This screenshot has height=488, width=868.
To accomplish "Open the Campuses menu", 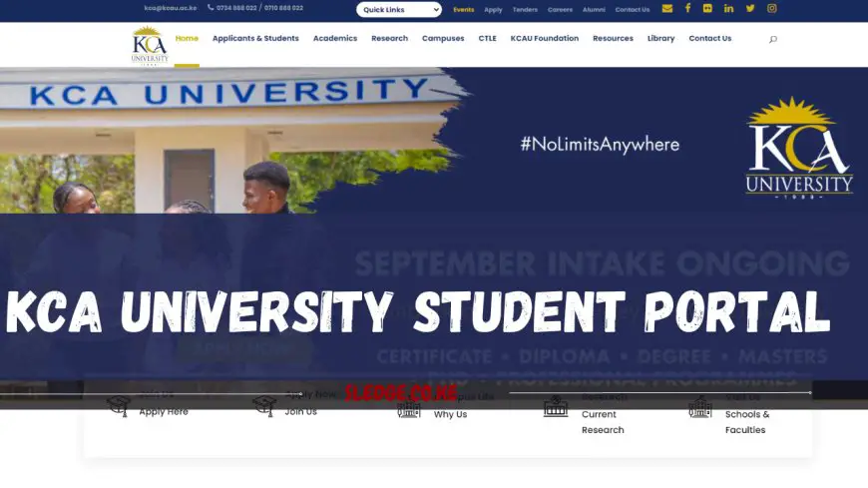I will tap(443, 38).
